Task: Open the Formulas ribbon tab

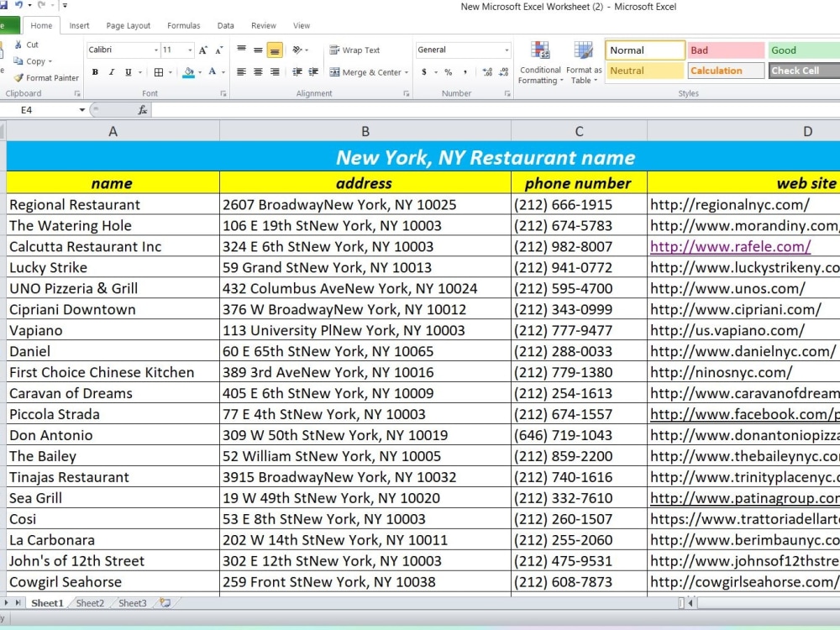Action: point(183,26)
